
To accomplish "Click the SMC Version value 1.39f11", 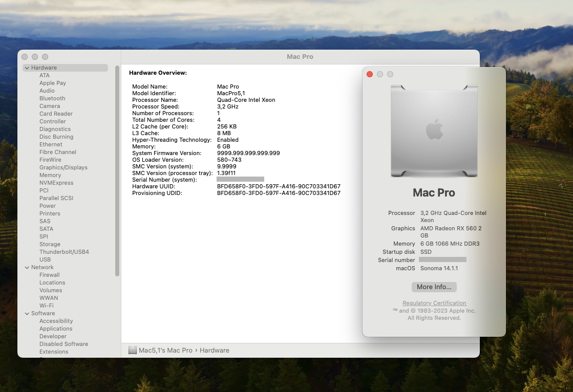I will coord(226,173).
